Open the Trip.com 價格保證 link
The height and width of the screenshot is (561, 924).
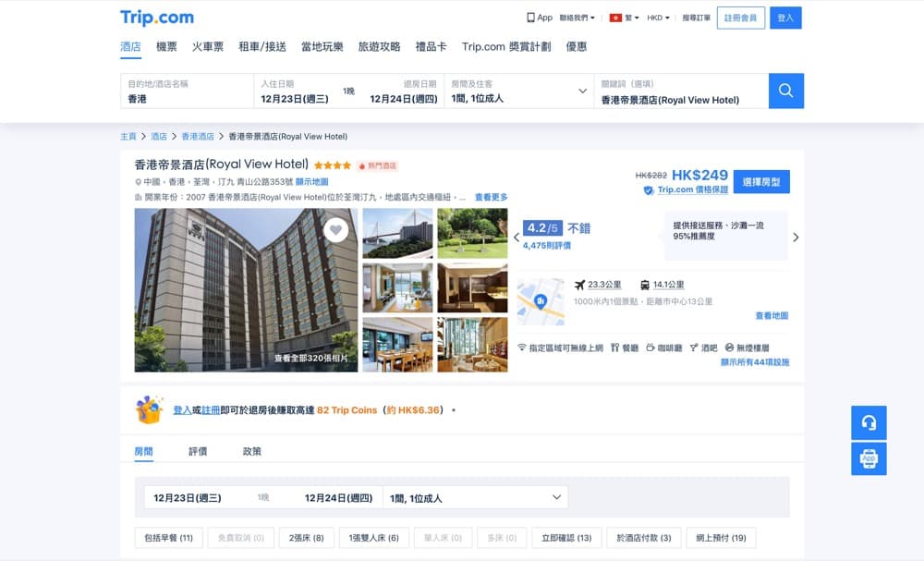[693, 189]
